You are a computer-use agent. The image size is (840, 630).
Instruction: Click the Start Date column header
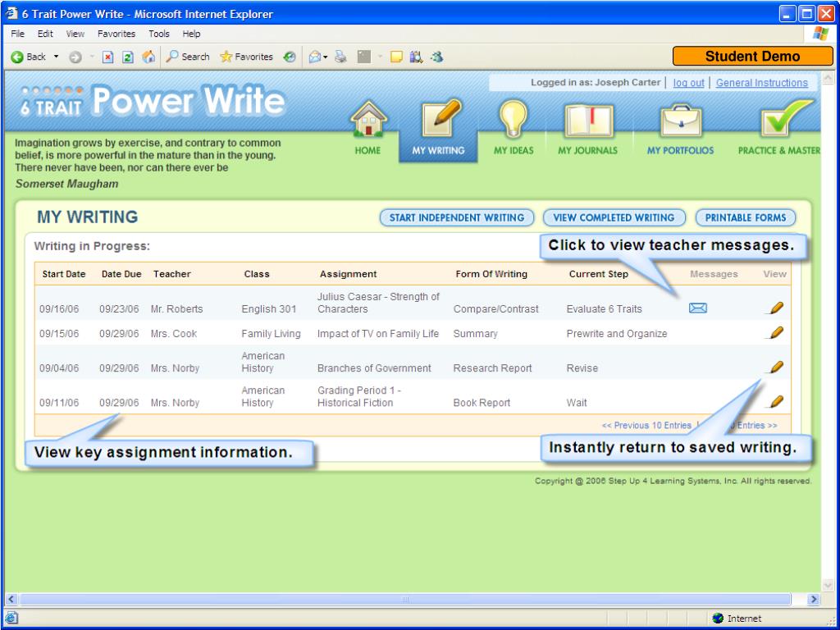click(64, 274)
